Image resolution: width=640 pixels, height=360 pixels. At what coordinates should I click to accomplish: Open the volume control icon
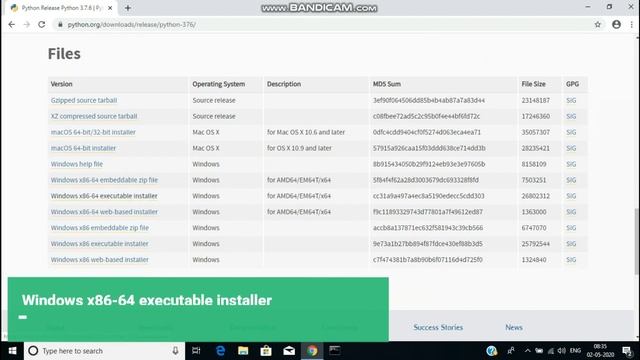pos(562,351)
